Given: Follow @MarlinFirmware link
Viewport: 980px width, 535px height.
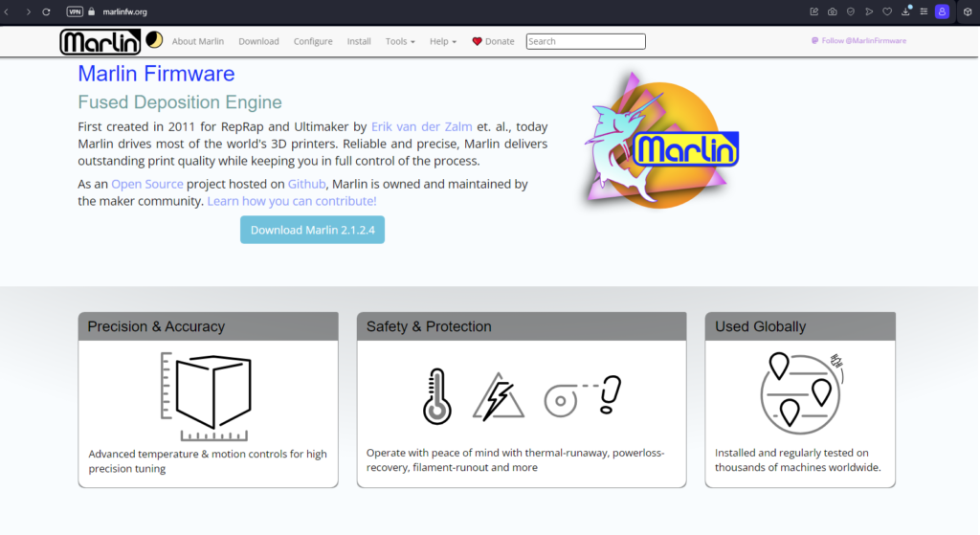Looking at the screenshot, I should click(859, 40).
